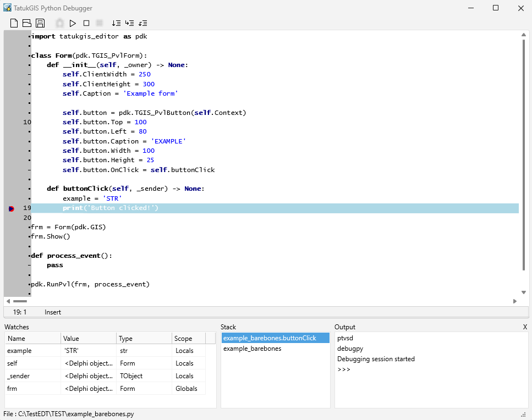The image size is (532, 420).
Task: Save the example_barebones.py file
Action: point(40,23)
